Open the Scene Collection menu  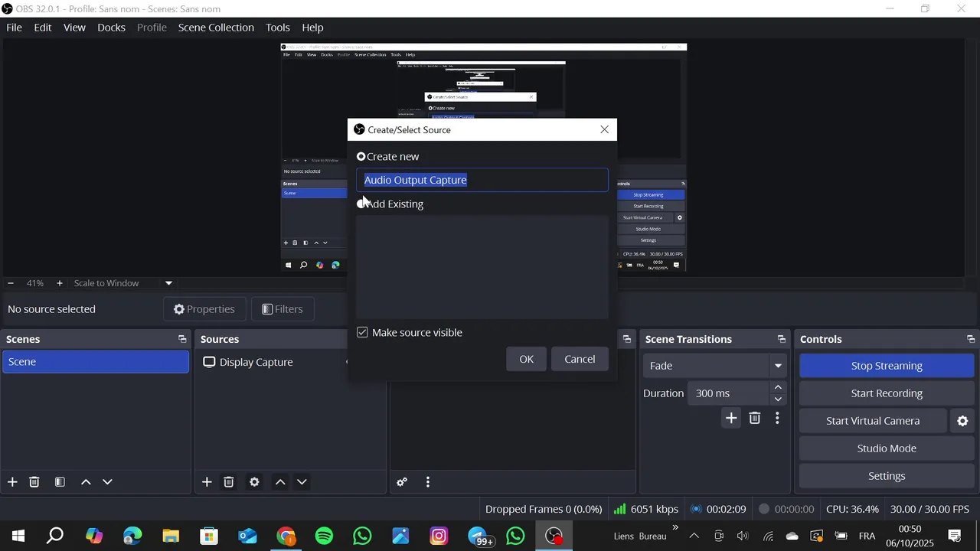pos(216,28)
